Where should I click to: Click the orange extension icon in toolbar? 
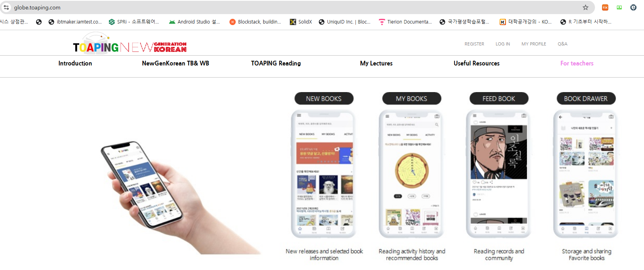[605, 7]
